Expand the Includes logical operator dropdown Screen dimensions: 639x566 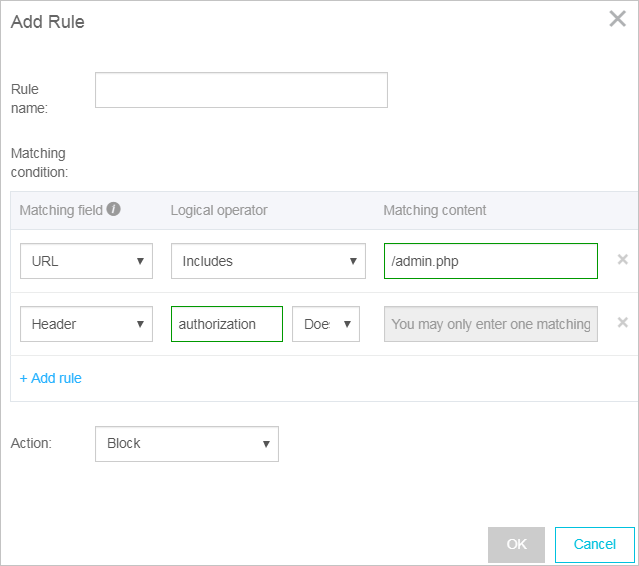268,261
